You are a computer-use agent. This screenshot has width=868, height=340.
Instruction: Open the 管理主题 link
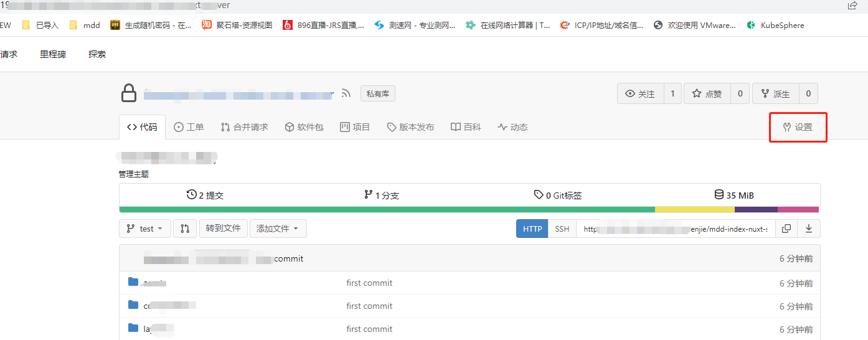tap(134, 174)
